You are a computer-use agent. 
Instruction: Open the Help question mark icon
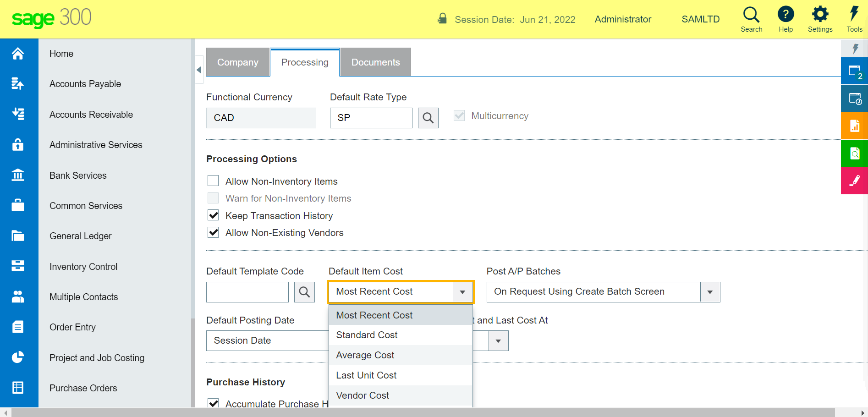point(786,15)
